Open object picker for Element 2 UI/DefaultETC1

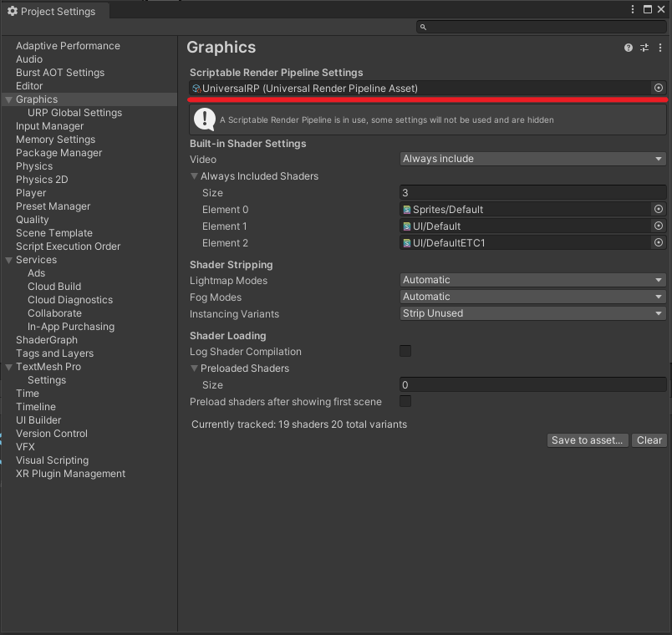pyautogui.click(x=658, y=242)
